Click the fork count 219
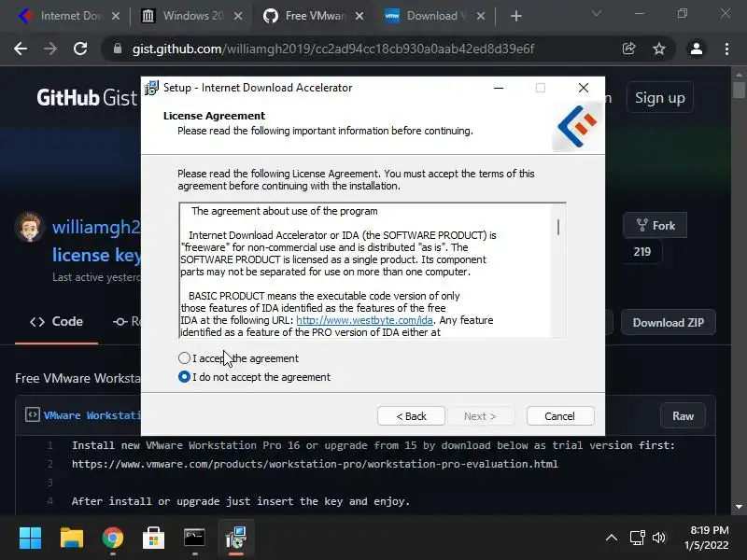Image resolution: width=747 pixels, height=560 pixels. tap(642, 251)
